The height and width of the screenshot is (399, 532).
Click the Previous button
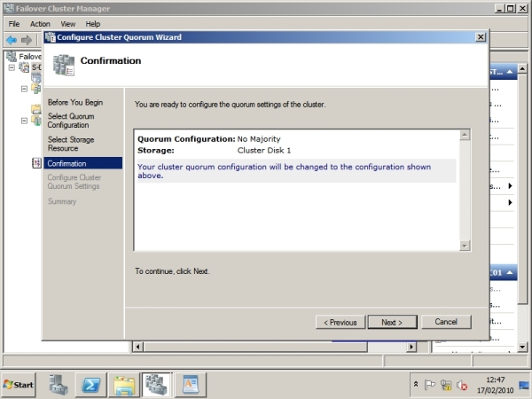tap(340, 322)
